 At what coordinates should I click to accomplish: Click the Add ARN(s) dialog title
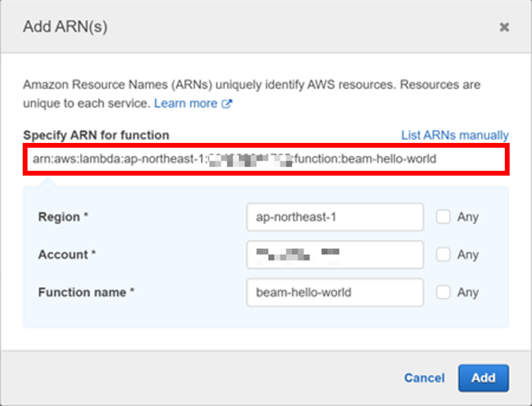[x=65, y=27]
